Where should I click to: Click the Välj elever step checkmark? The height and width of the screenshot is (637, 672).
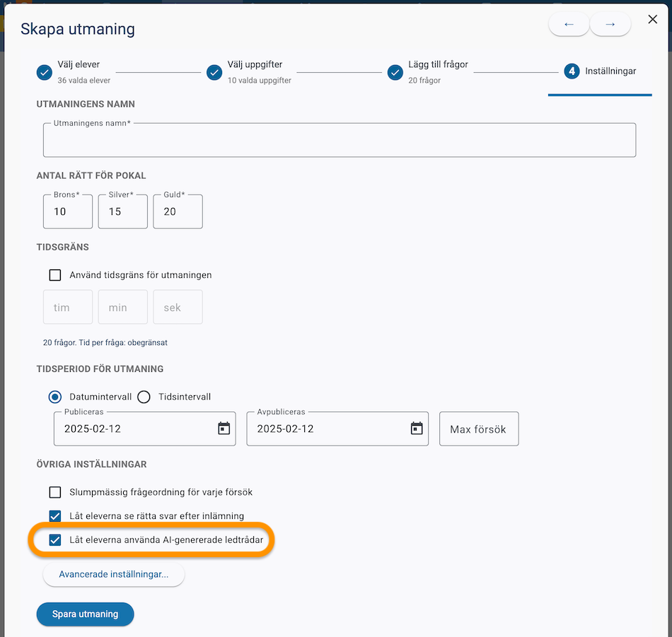pos(45,72)
